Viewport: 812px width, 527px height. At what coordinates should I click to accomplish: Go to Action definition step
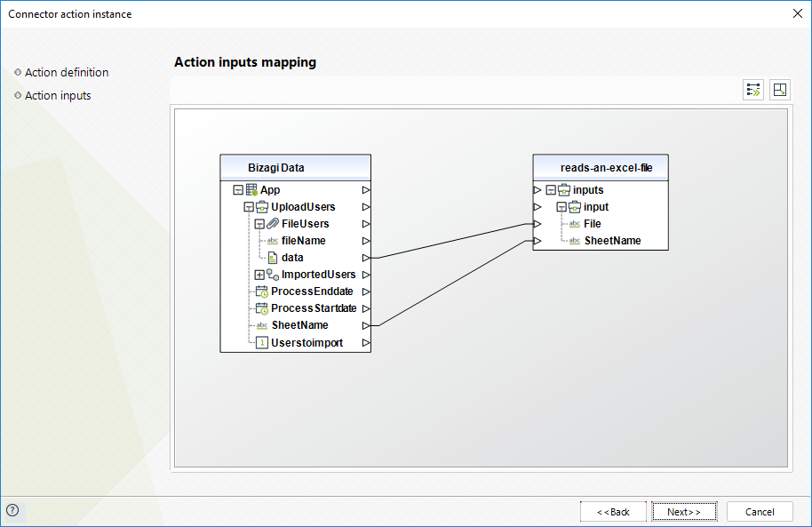click(67, 73)
